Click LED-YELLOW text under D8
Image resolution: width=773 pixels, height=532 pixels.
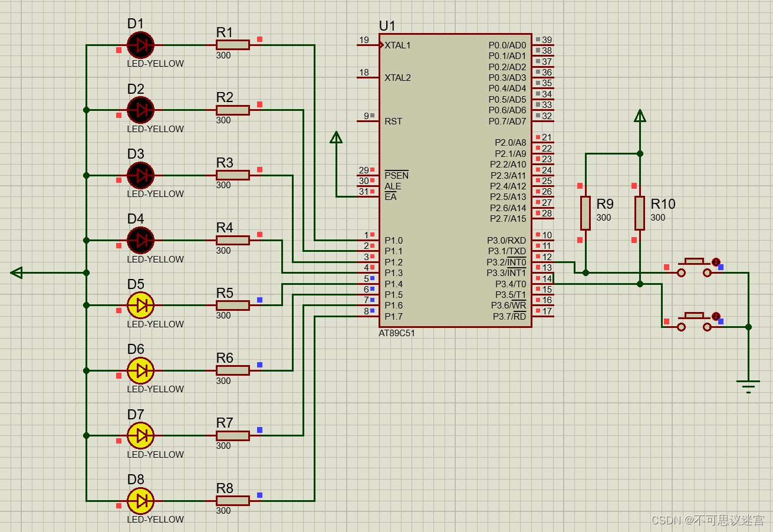156,519
